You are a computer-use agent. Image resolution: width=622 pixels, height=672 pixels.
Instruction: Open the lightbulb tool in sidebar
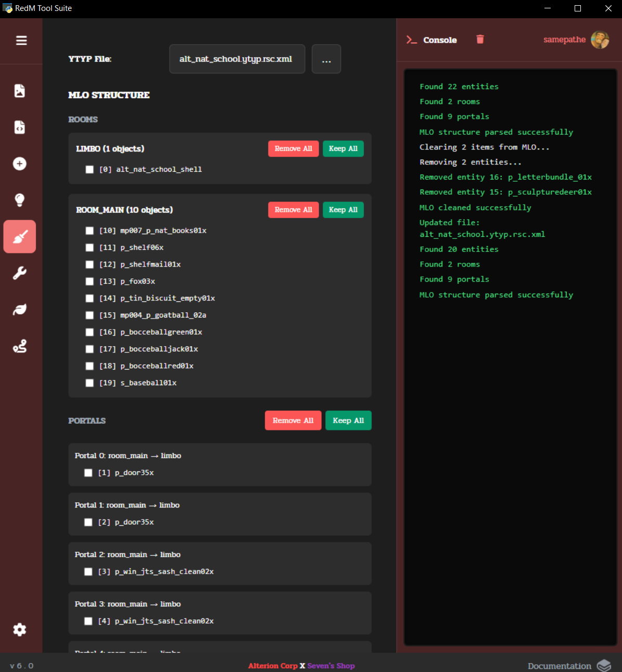click(x=20, y=200)
